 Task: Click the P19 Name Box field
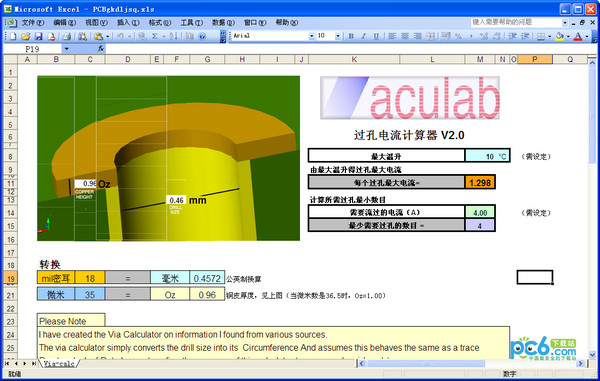(x=32, y=49)
